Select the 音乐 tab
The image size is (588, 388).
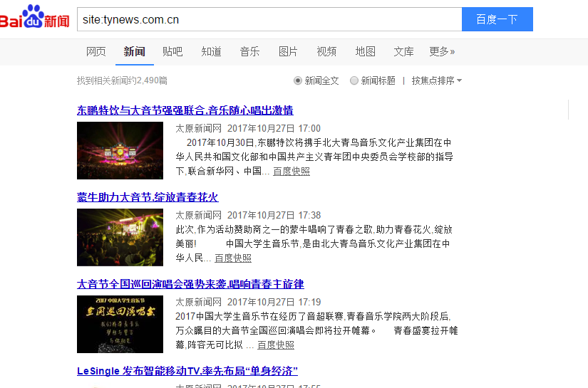click(249, 51)
